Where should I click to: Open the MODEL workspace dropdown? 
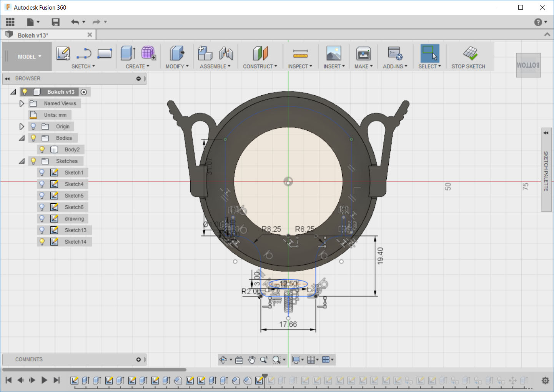tap(29, 57)
